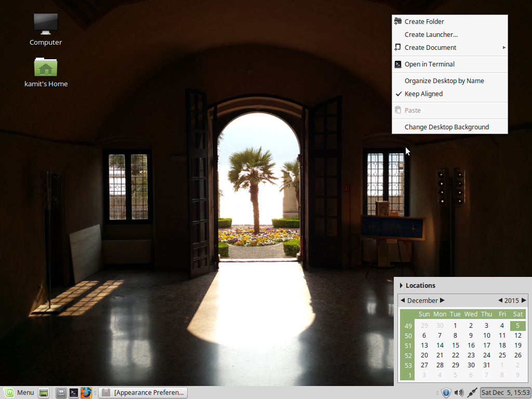Open kamit's Home folder on the desktop
Screen dimensions: 532x399
[46, 66]
